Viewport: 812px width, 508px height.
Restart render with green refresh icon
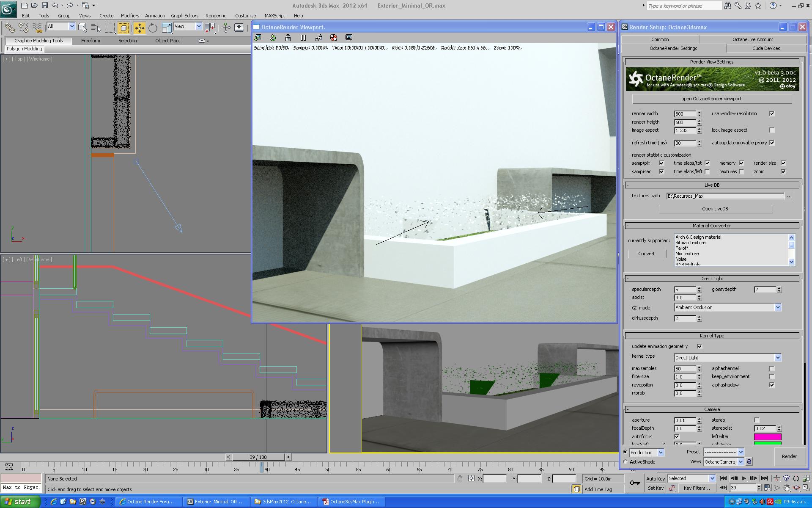(273, 38)
